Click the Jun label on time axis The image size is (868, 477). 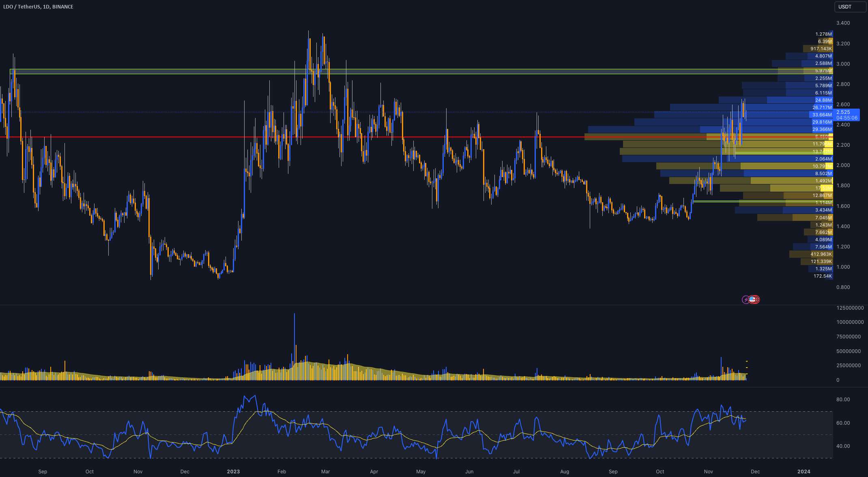coord(469,472)
